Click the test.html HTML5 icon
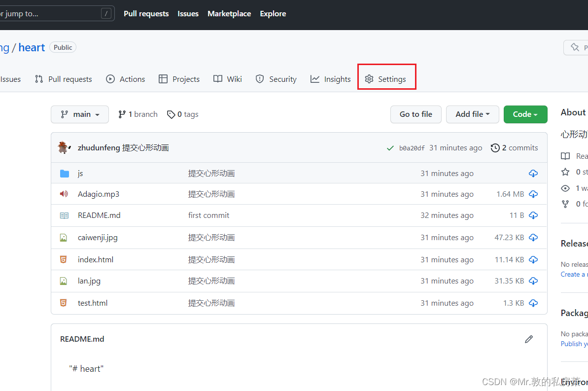The image size is (588, 391). (64, 303)
